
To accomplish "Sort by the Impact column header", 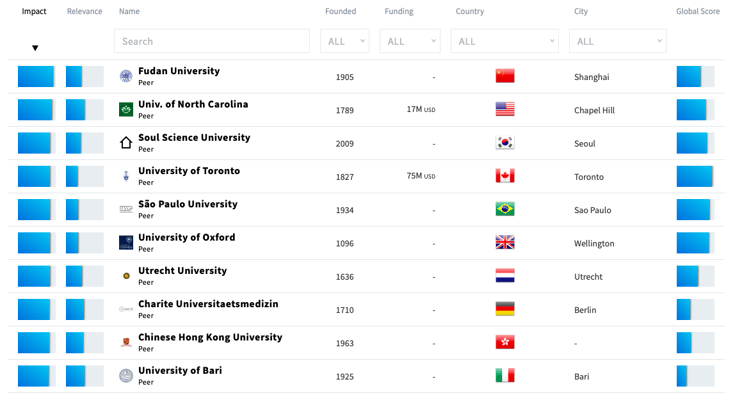I will (34, 11).
